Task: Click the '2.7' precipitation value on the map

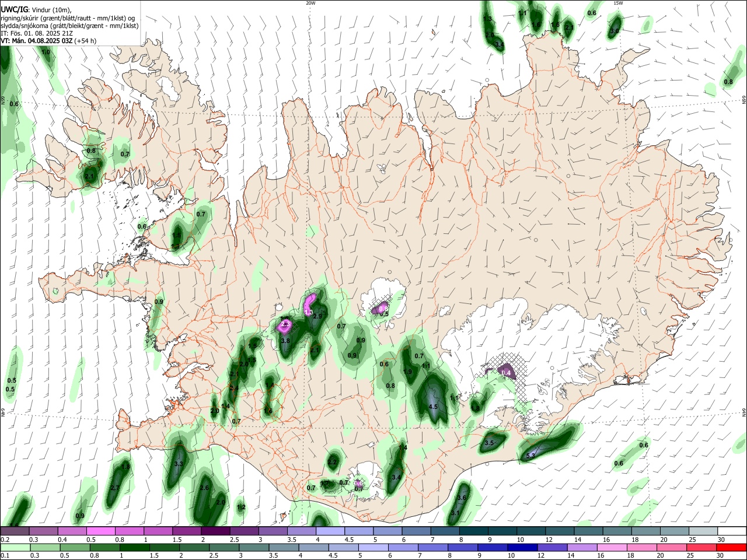Action: (x=115, y=488)
